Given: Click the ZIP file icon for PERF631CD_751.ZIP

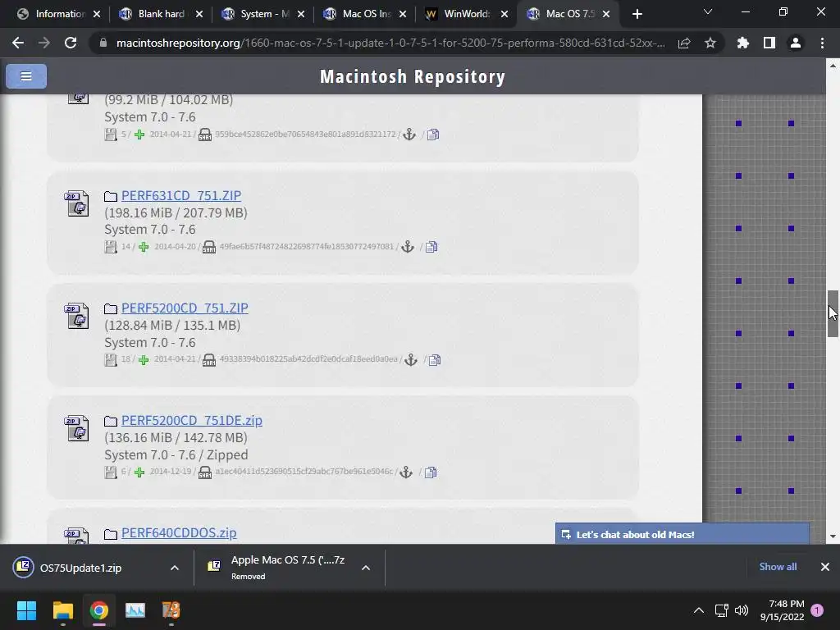Looking at the screenshot, I should [78, 203].
